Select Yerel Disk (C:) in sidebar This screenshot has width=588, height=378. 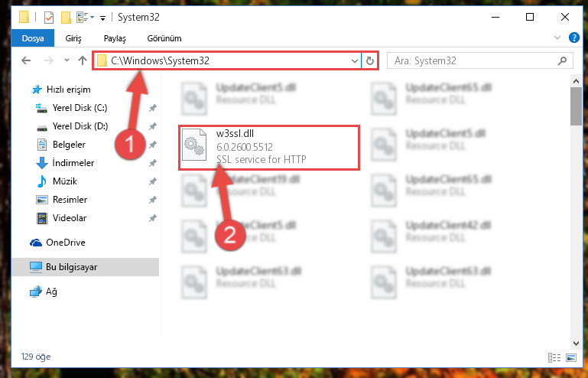(x=80, y=108)
